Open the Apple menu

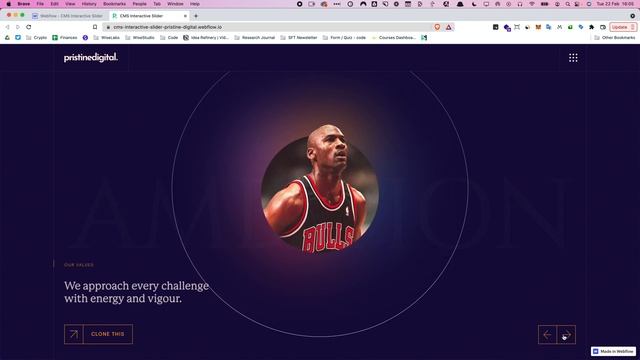pos(9,4)
